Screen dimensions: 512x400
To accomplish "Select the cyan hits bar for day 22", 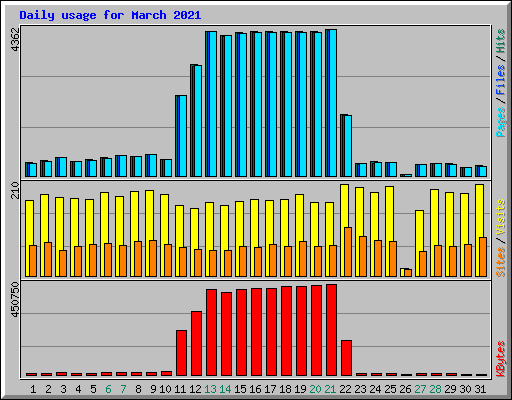I will click(x=348, y=146).
